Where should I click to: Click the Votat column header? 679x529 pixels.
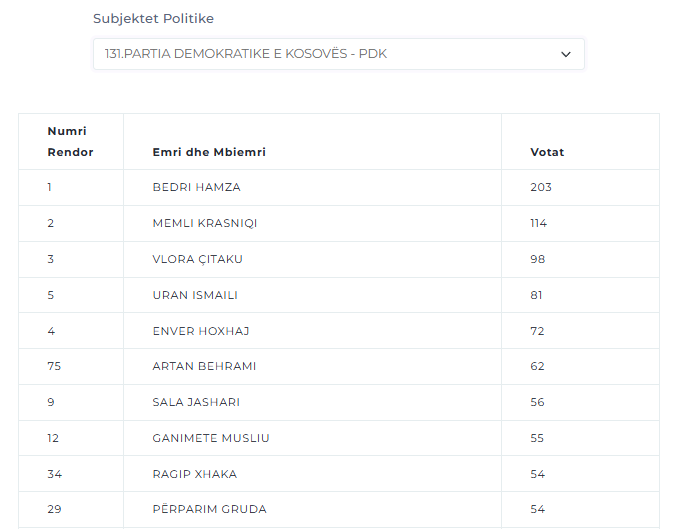pos(547,152)
